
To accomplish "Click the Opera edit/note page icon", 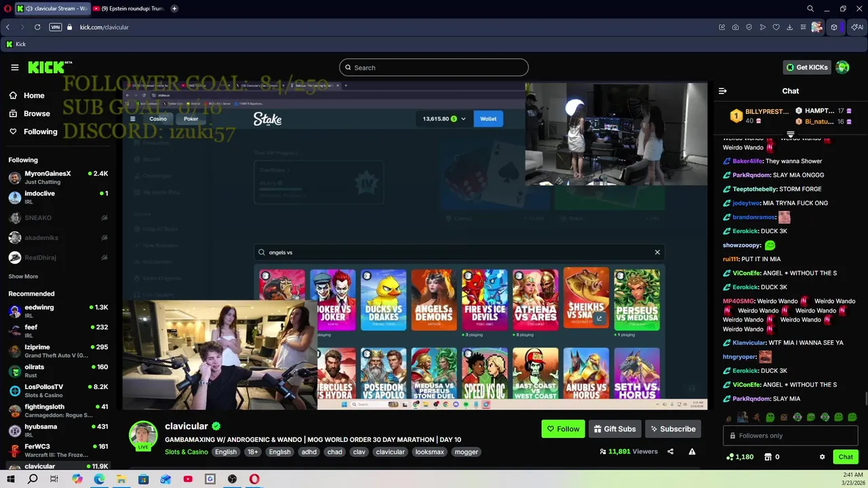I will coord(722,27).
